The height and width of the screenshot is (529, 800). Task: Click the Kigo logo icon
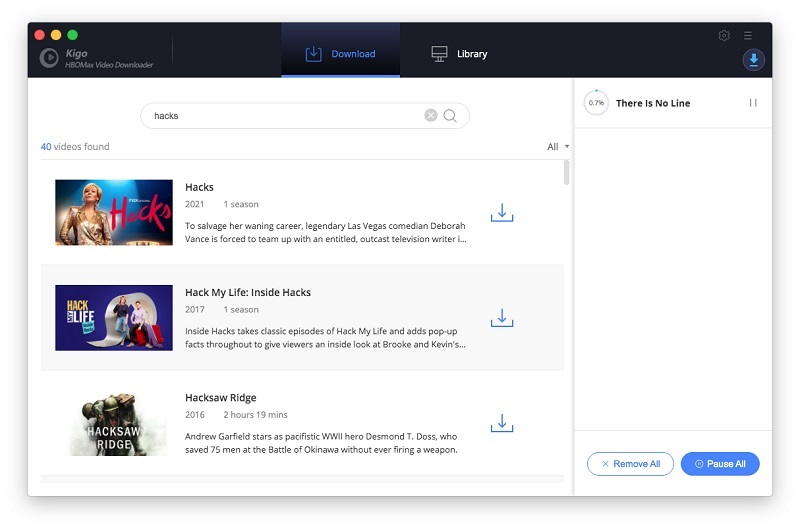tap(49, 58)
